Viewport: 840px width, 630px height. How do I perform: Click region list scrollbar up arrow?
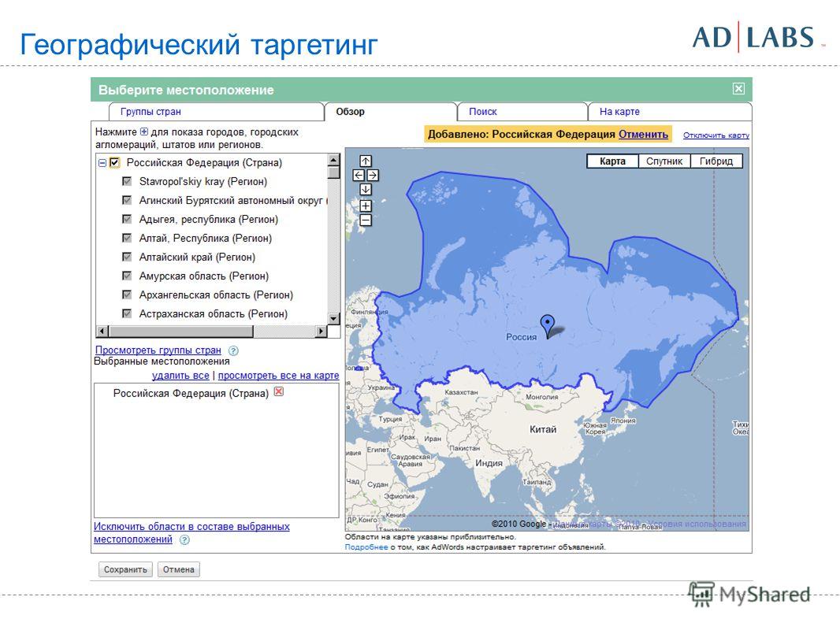tap(334, 160)
